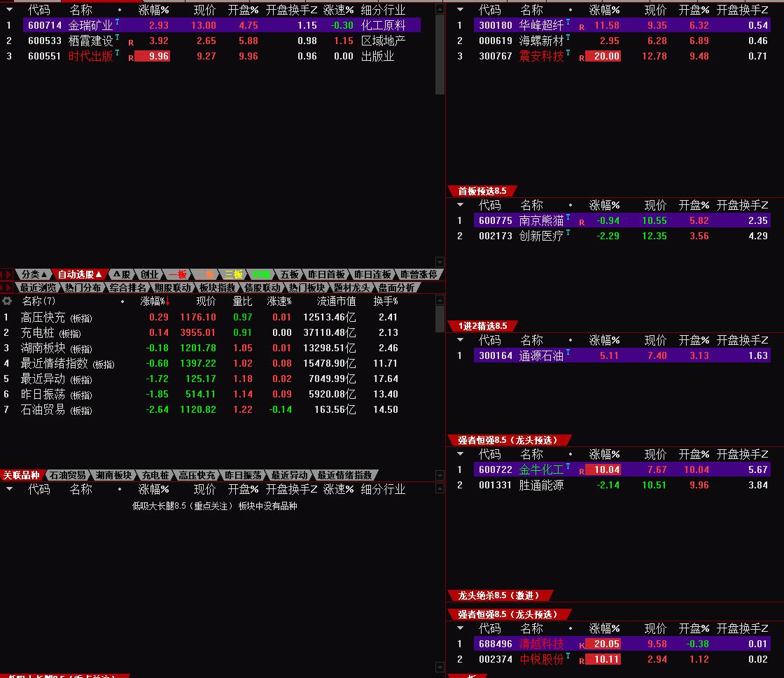This screenshot has width=784, height=678.
Task: Click the dot column header beside 名称(7)
Action: (122, 302)
